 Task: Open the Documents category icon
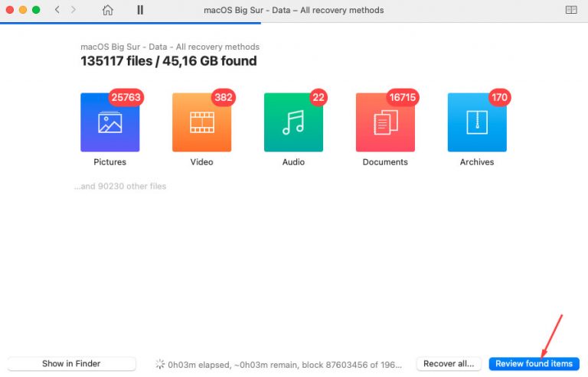pyautogui.click(x=385, y=123)
